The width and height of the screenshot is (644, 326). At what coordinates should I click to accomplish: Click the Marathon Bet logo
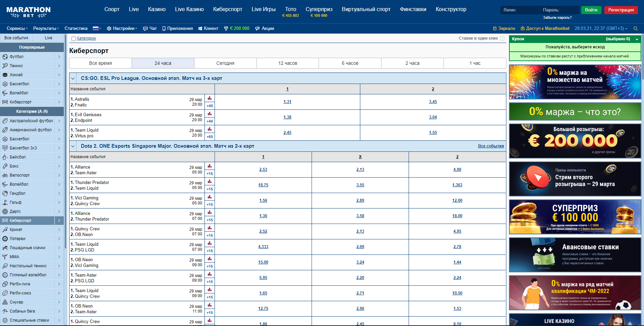point(29,12)
